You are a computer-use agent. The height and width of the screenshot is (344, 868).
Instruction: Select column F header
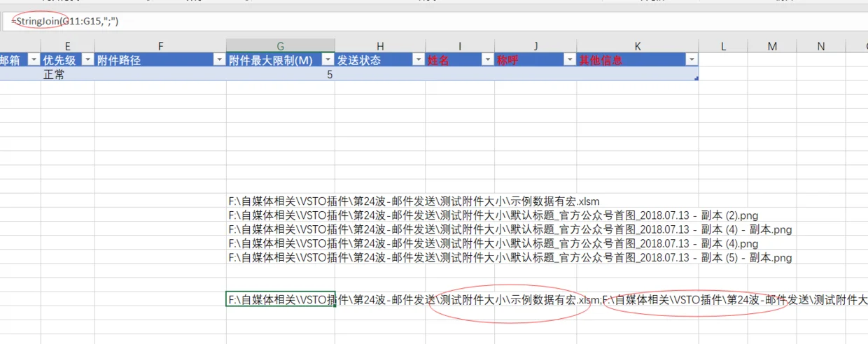click(x=160, y=46)
